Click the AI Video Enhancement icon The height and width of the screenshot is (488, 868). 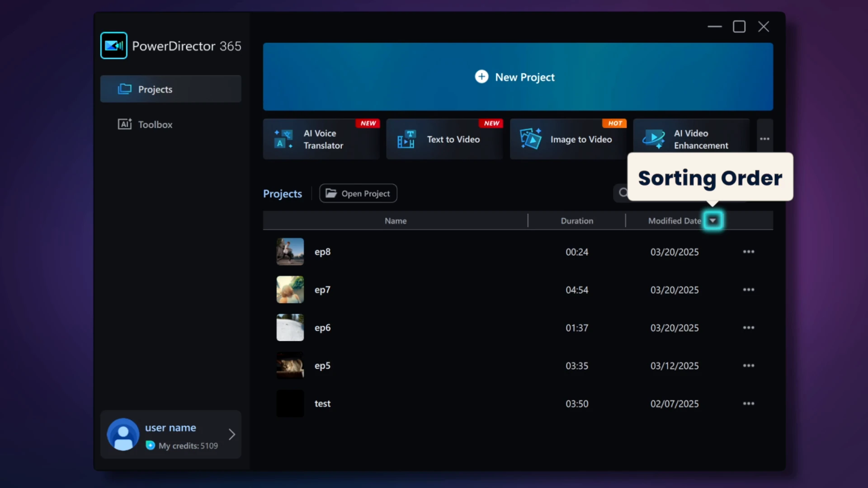coord(654,139)
